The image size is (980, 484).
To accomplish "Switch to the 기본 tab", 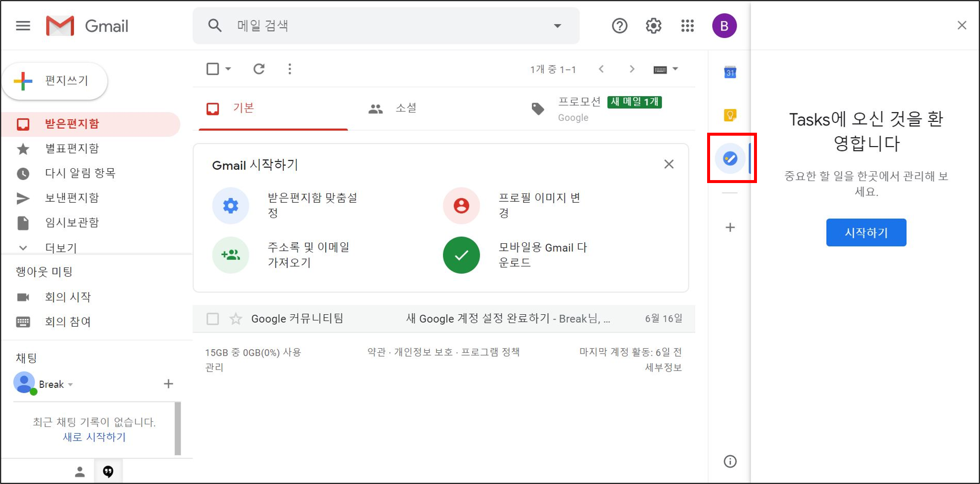I will point(273,109).
